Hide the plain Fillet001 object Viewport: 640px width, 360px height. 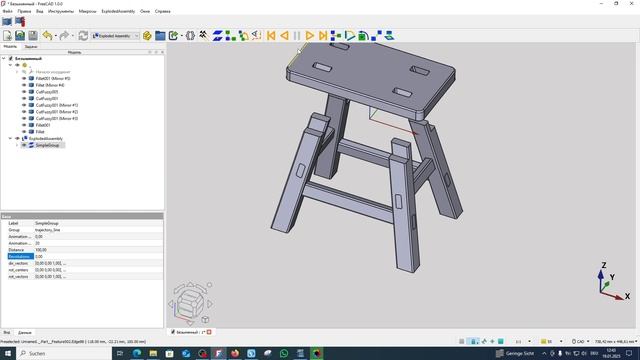24,125
